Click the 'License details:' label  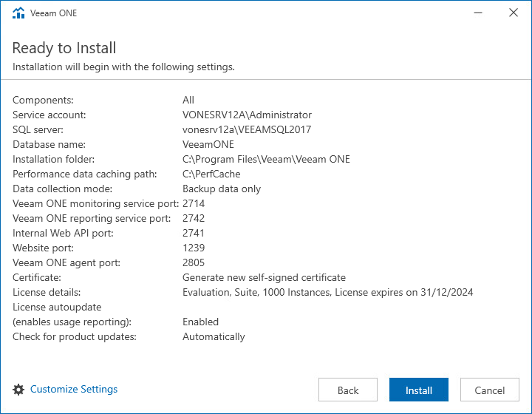point(47,292)
